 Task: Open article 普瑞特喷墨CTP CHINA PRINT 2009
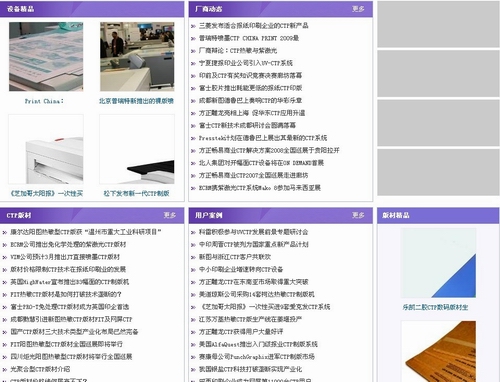[249, 38]
